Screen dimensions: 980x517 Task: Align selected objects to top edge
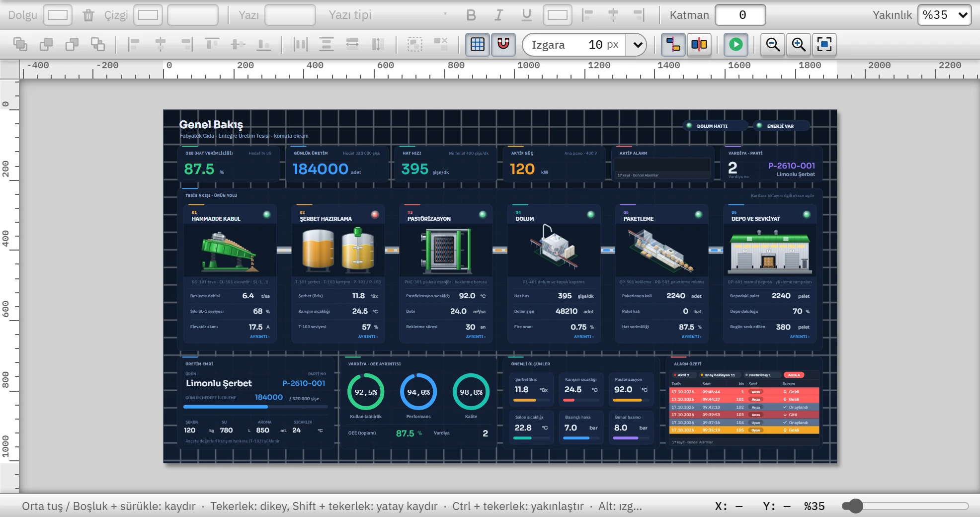coord(212,44)
